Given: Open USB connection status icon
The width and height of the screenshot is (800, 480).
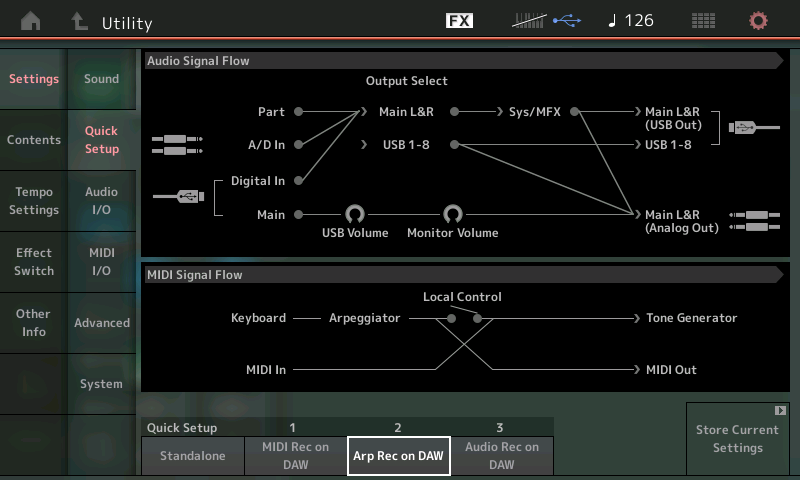Looking at the screenshot, I should pyautogui.click(x=567, y=21).
